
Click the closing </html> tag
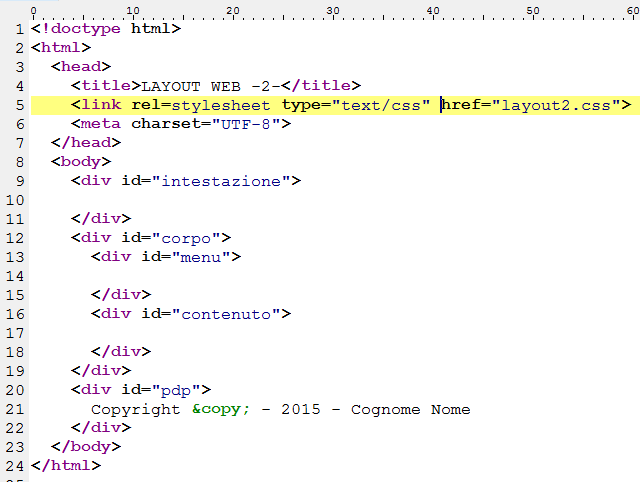click(66, 466)
